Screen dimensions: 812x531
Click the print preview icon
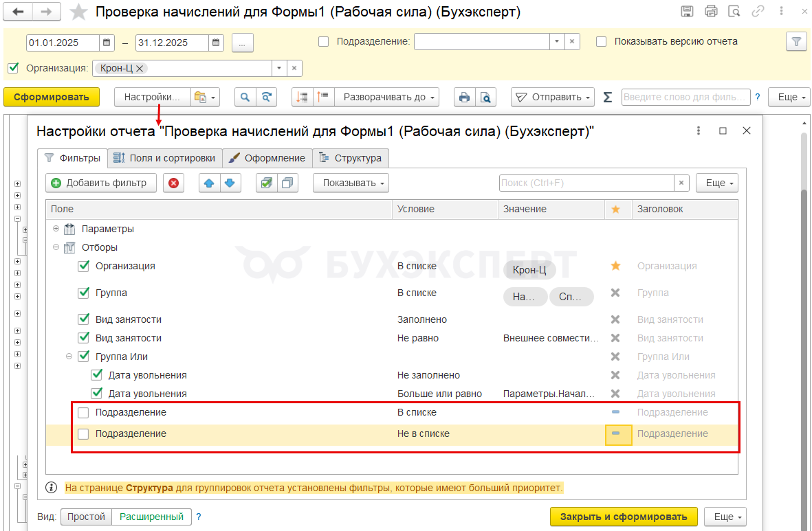coord(485,98)
